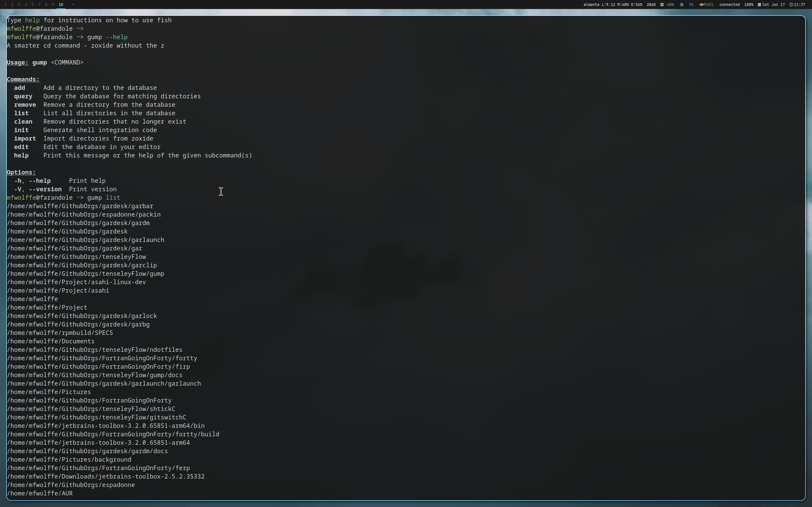Click the 286G disk space indicator
The width and height of the screenshot is (812, 507).
pyautogui.click(x=651, y=5)
